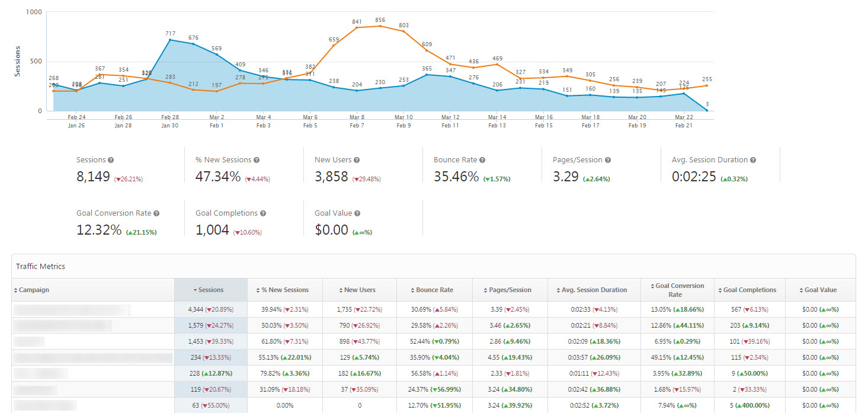Sort table by % New Sessions column
Viewport: 868px width, 413px height.
[x=285, y=290]
